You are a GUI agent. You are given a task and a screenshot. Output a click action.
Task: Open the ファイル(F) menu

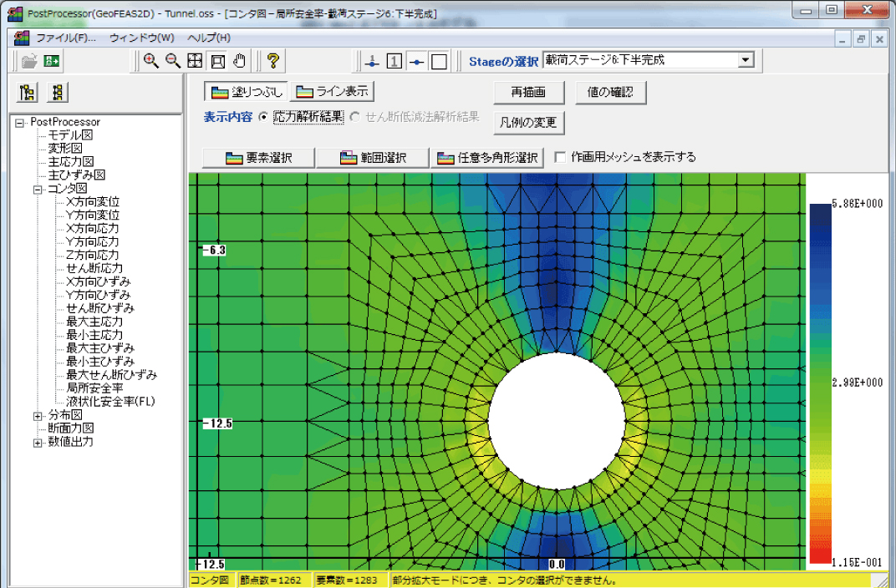(x=66, y=38)
